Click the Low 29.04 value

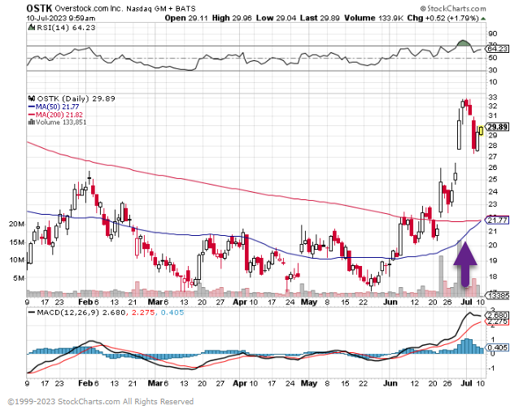point(277,18)
